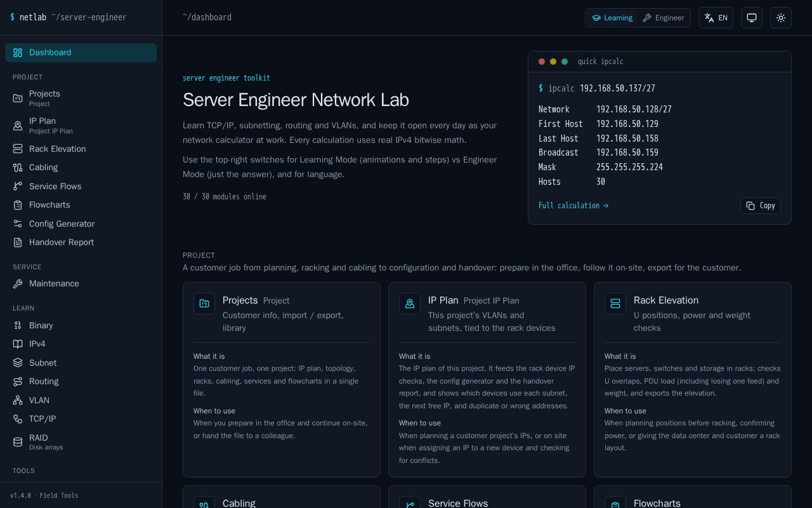
Task: Click the Maintenance wrench icon in sidebar
Action: 18,284
